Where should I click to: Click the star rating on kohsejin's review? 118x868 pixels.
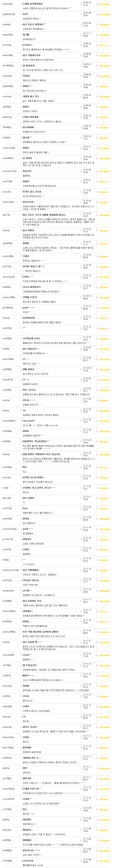(104, 686)
